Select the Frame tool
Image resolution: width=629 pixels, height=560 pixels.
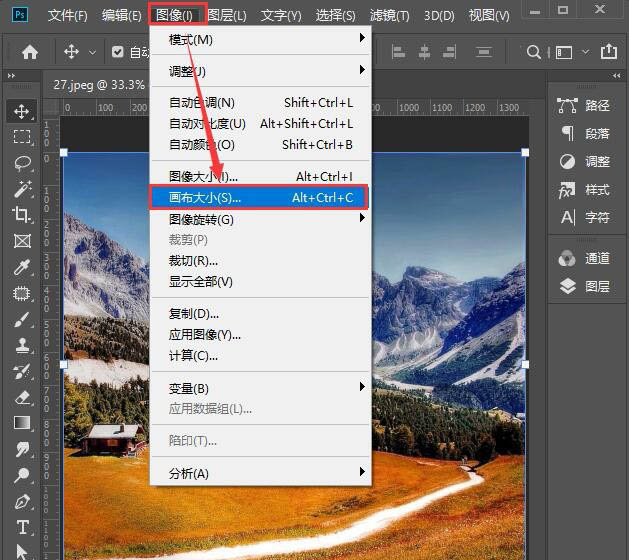coord(22,241)
